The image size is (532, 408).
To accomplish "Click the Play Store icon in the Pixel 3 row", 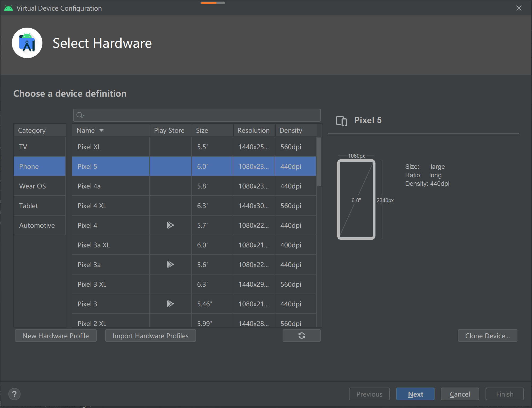I will tap(170, 304).
